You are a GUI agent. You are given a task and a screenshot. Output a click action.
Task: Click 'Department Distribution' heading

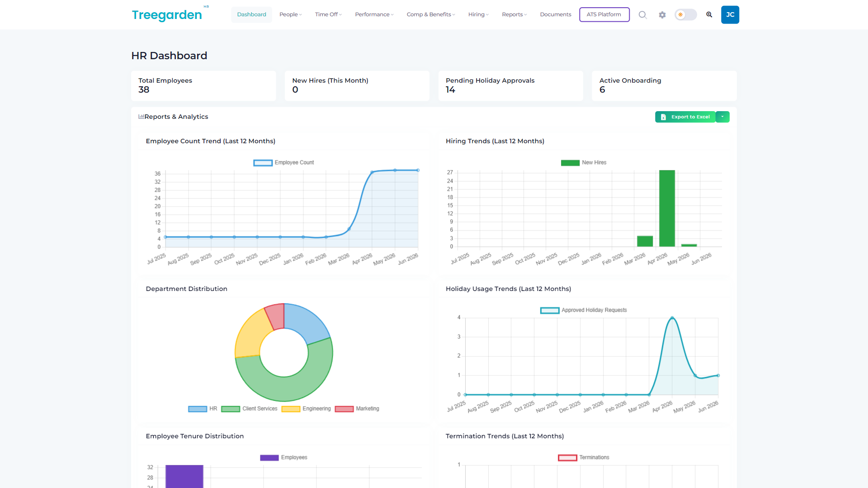(186, 289)
